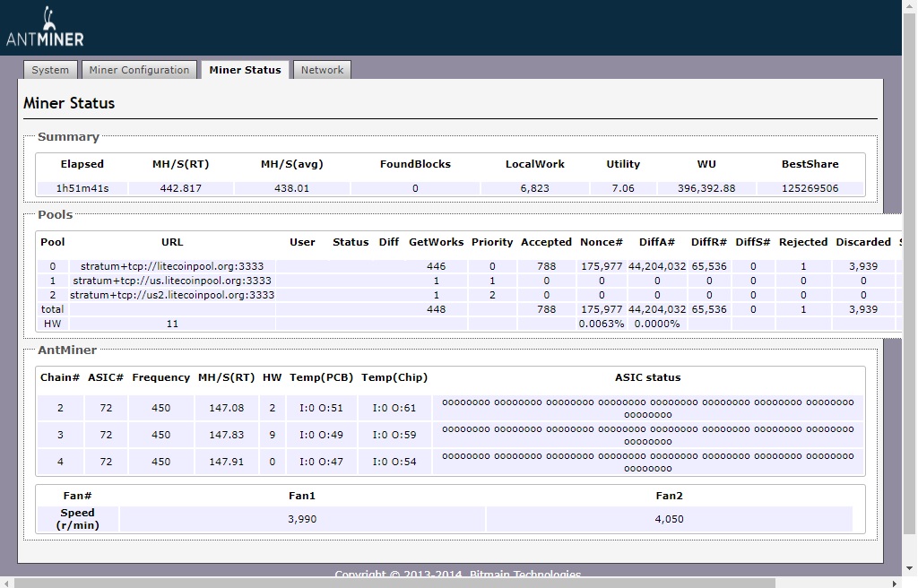The width and height of the screenshot is (918, 588).
Task: Click the Temp(PCB) column header
Action: coord(322,377)
